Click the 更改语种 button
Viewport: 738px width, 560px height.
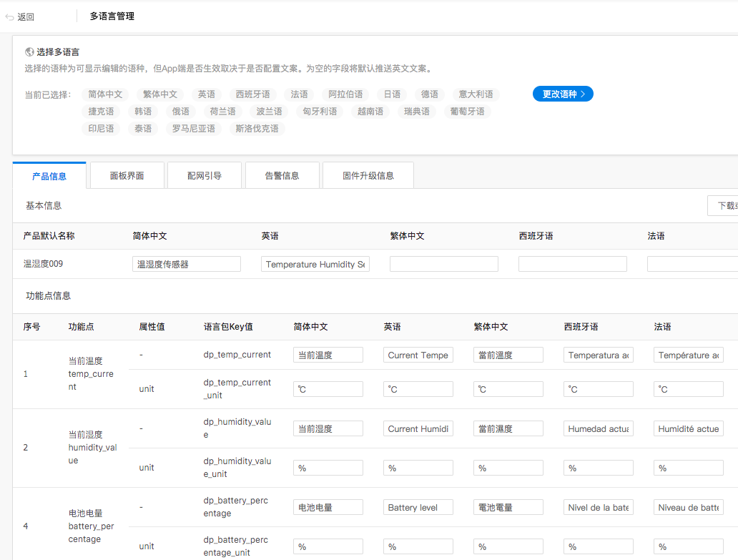click(562, 94)
